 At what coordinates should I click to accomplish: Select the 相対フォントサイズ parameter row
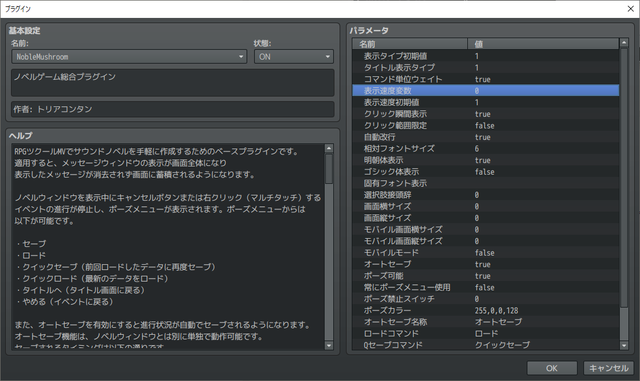click(x=486, y=148)
